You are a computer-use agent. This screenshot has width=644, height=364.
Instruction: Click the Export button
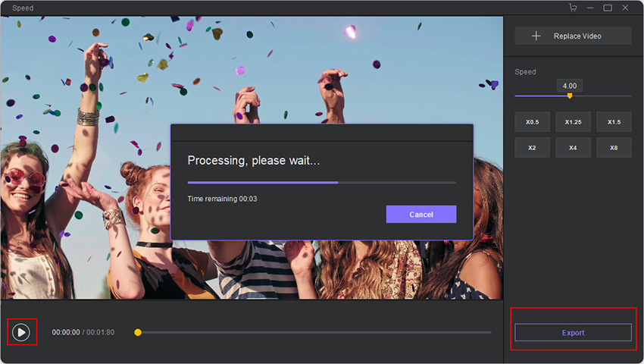coord(573,332)
